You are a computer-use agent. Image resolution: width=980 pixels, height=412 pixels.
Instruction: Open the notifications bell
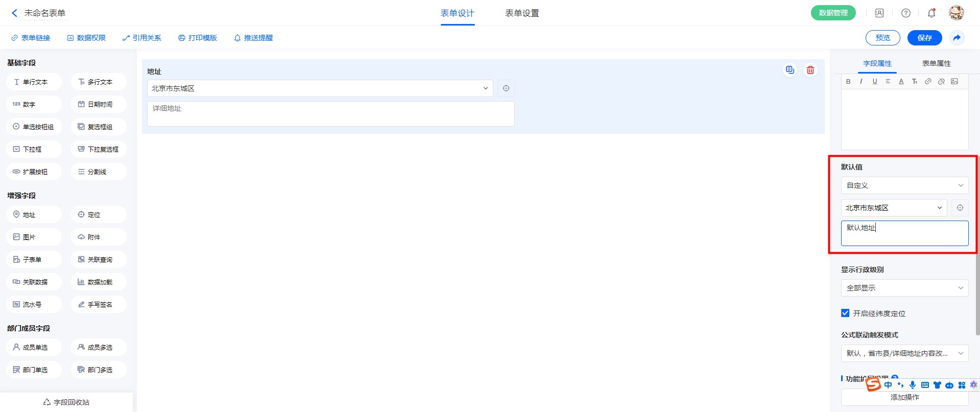pos(931,13)
